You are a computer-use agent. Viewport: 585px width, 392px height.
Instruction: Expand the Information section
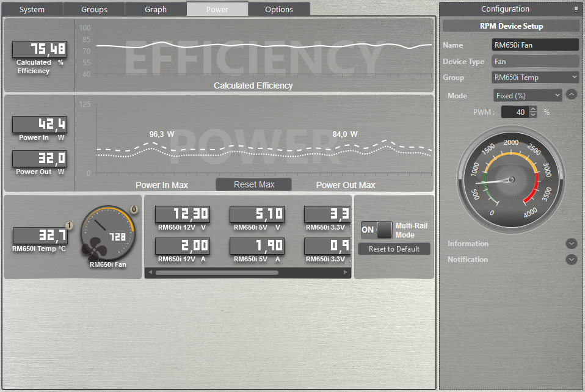[571, 244]
